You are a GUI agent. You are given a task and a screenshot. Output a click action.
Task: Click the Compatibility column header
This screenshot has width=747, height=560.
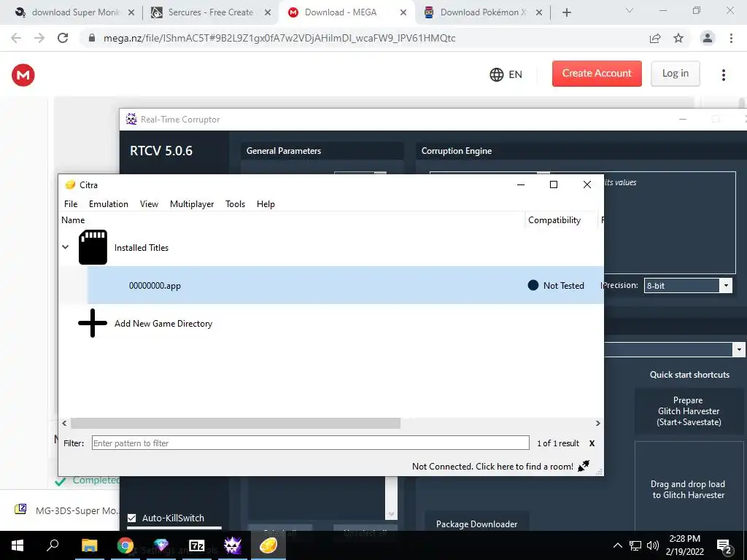pos(554,220)
